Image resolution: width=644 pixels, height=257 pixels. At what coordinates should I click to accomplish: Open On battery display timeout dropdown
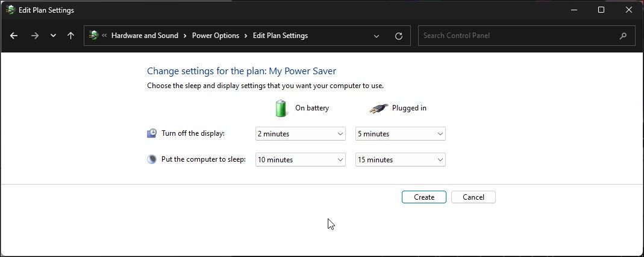pyautogui.click(x=300, y=134)
